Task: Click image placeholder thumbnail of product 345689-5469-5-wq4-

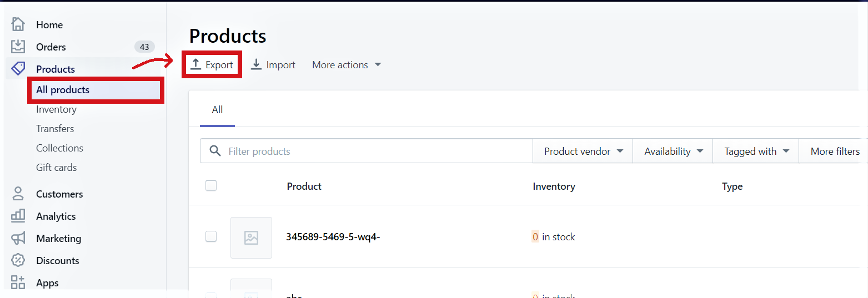Action: [251, 238]
